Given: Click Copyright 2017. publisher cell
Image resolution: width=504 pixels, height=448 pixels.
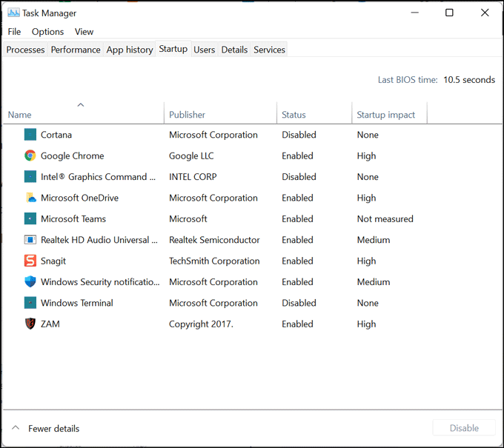Looking at the screenshot, I should pos(201,324).
